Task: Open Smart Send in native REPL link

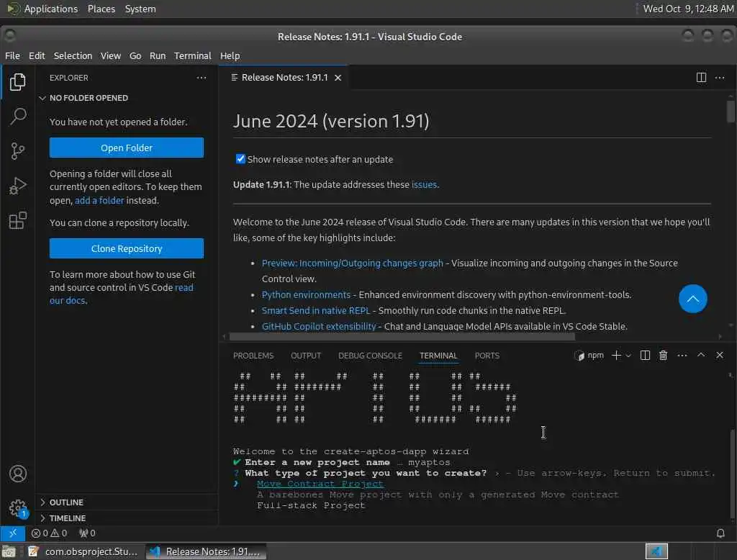Action: click(316, 311)
